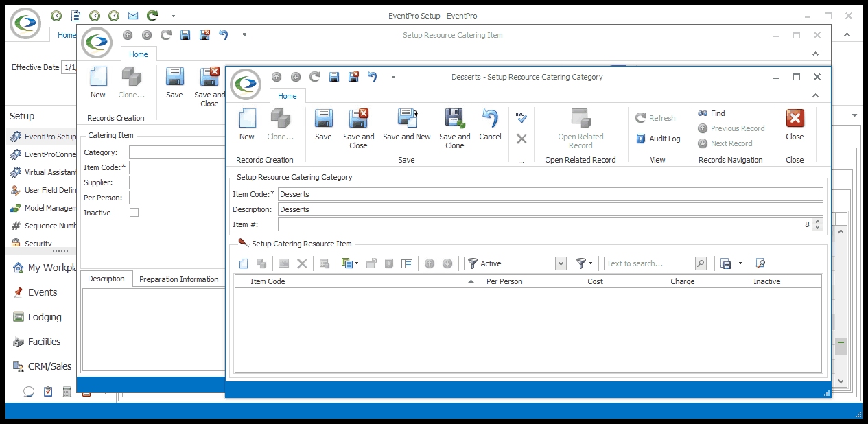868x424 pixels.
Task: Click the grid save/export disk icon
Action: point(726,263)
